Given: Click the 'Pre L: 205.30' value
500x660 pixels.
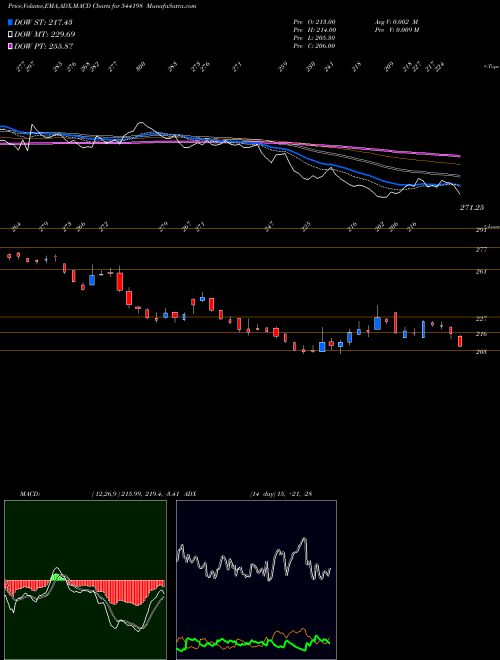Looking at the screenshot, I should tap(314, 38).
